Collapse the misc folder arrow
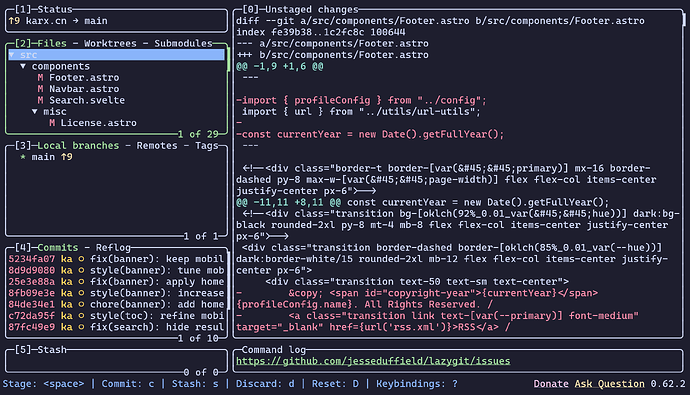 click(x=35, y=112)
